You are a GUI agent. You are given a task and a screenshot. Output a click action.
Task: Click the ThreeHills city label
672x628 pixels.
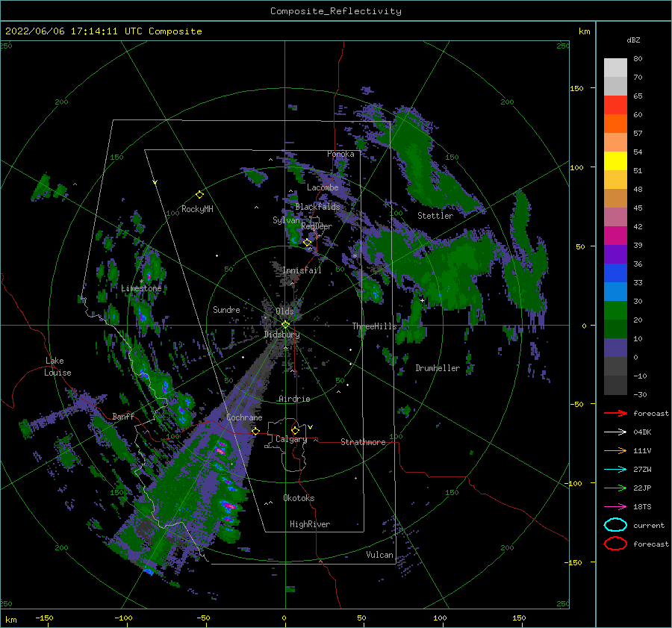coord(374,326)
